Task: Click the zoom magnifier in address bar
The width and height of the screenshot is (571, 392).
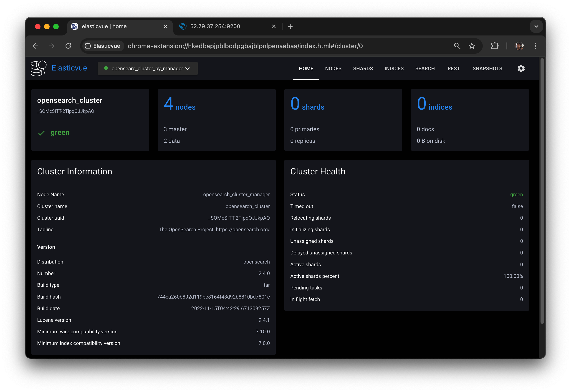Action: 457,46
